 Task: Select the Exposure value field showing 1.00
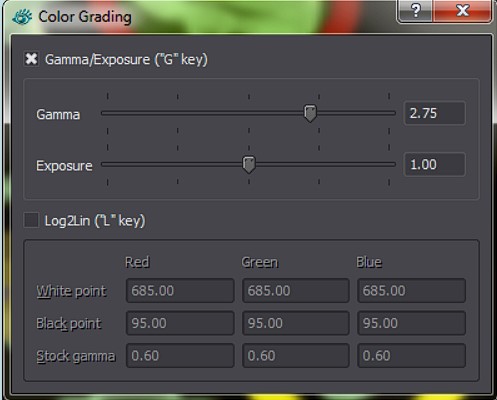click(434, 165)
